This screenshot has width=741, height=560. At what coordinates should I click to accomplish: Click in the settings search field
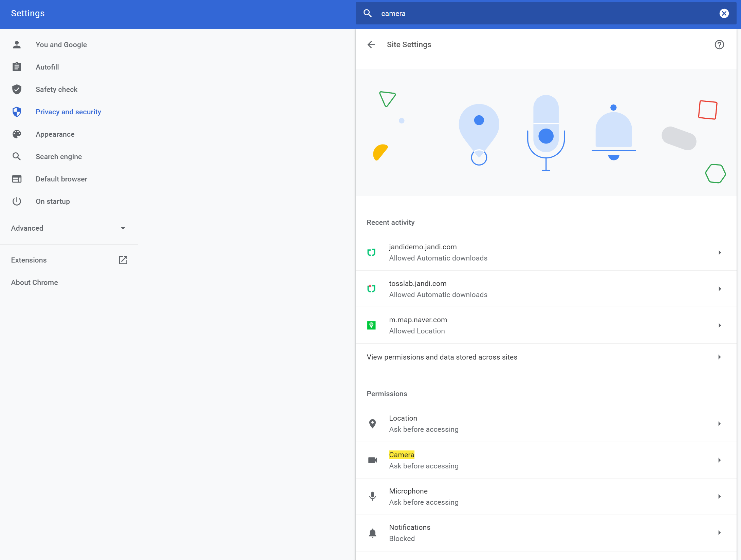(x=543, y=13)
